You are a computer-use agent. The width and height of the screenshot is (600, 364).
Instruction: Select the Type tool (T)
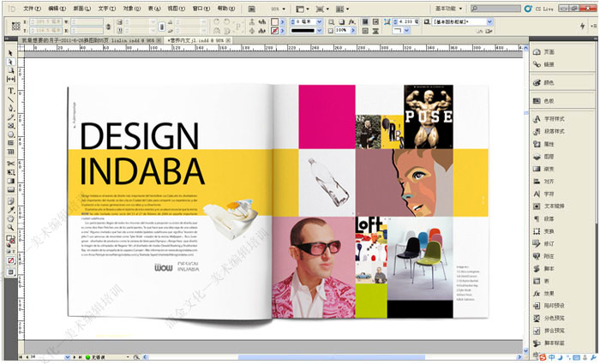tap(10, 91)
